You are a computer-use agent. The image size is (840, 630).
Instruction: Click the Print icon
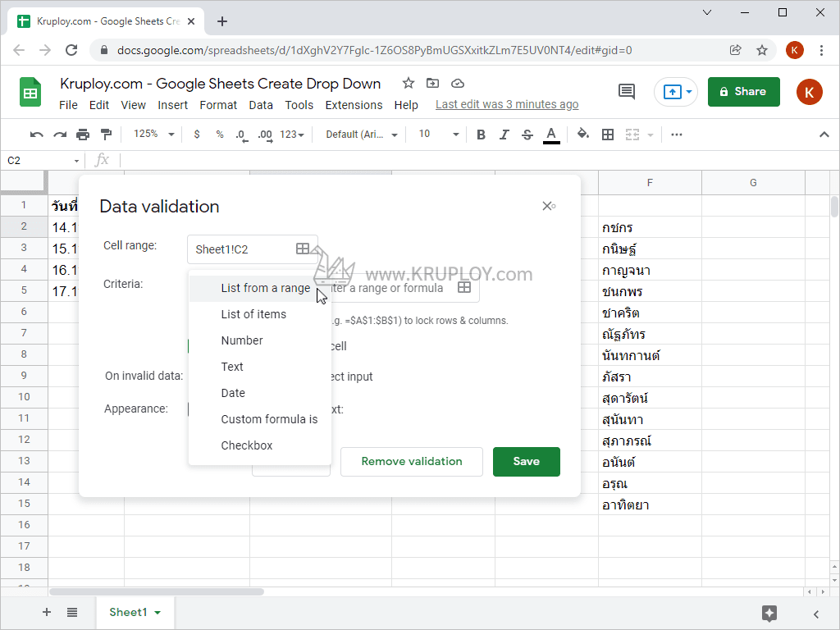coord(83,135)
